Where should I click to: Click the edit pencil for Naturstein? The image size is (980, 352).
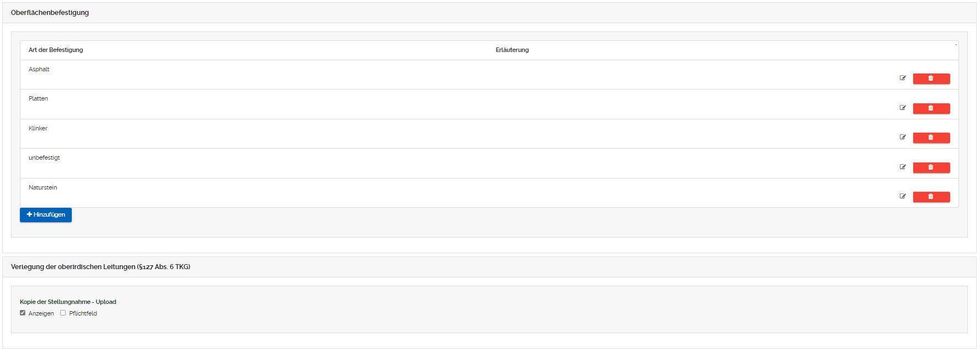tap(903, 196)
